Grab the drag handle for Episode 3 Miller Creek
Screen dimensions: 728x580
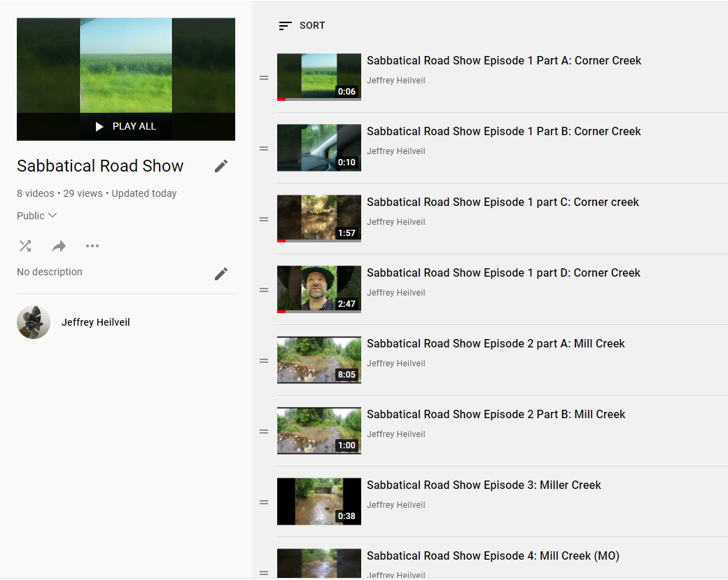pos(264,502)
